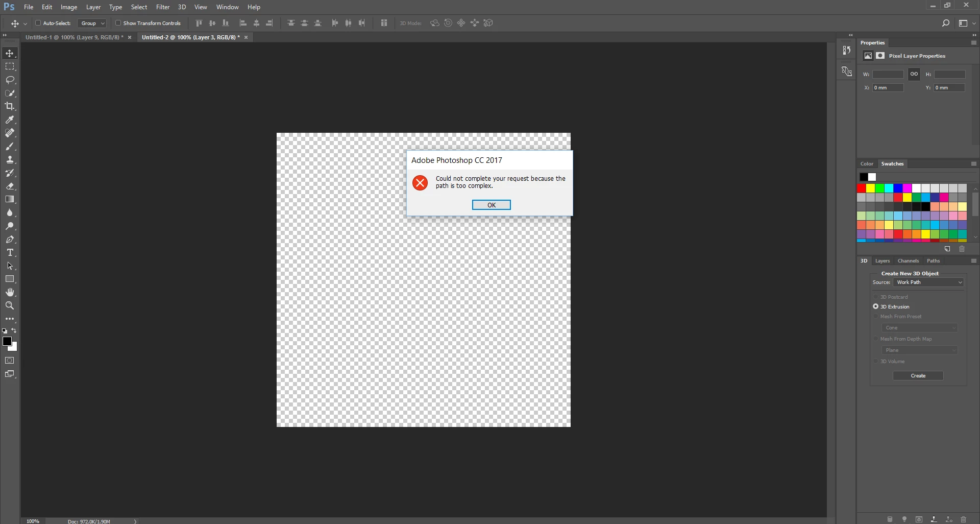Select the Clone Stamp tool
This screenshot has height=524, width=980.
(10, 160)
